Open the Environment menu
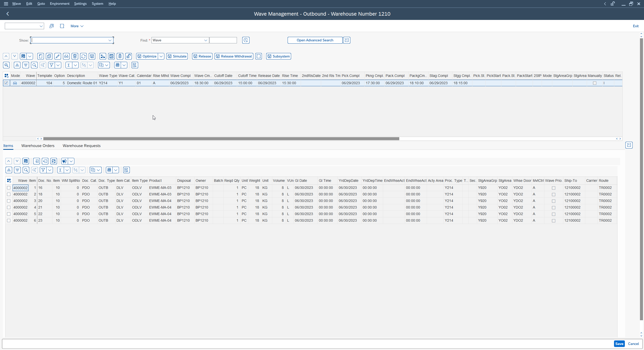Screen dimensions: 644x350 [x=59, y=4]
